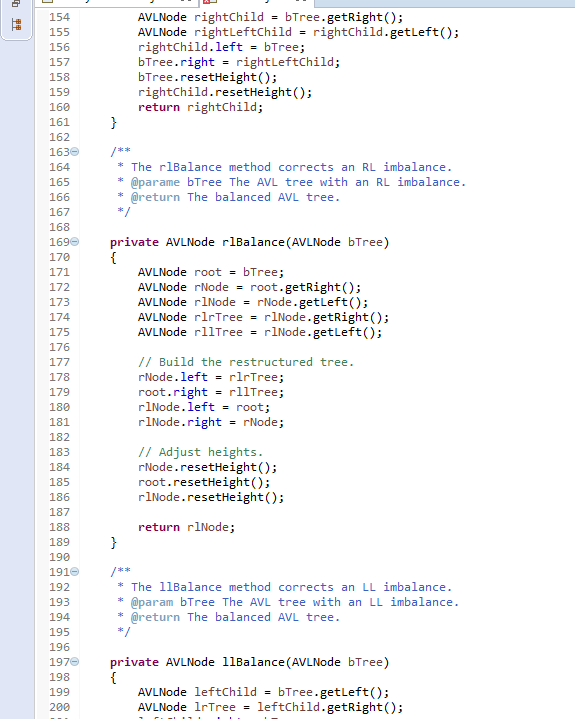Click 'AVLNode rllTree' declaration line

[x=260, y=332]
